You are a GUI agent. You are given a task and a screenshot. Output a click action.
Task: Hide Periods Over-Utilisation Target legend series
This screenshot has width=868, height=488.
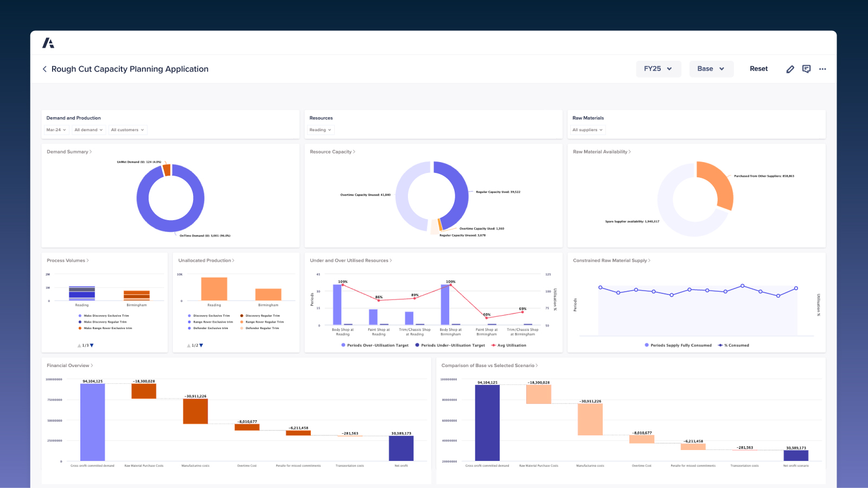click(x=374, y=345)
